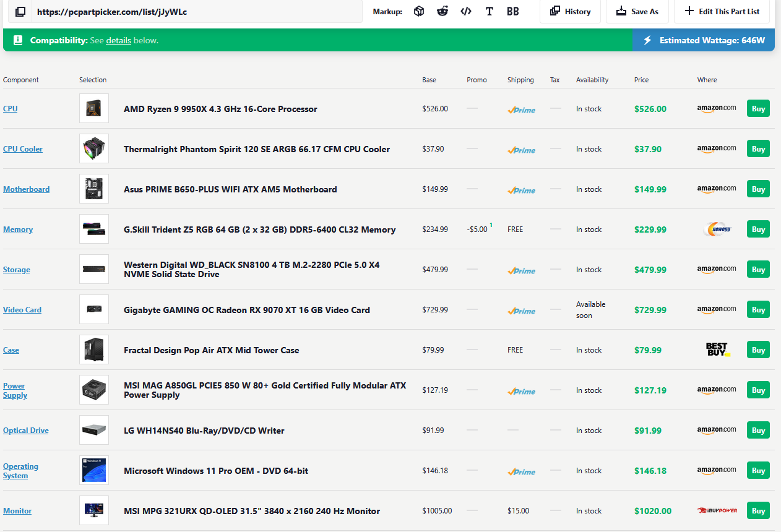Click the iBuyPower logo in the Monitor row
Image resolution: width=781 pixels, height=532 pixels.
717,511
